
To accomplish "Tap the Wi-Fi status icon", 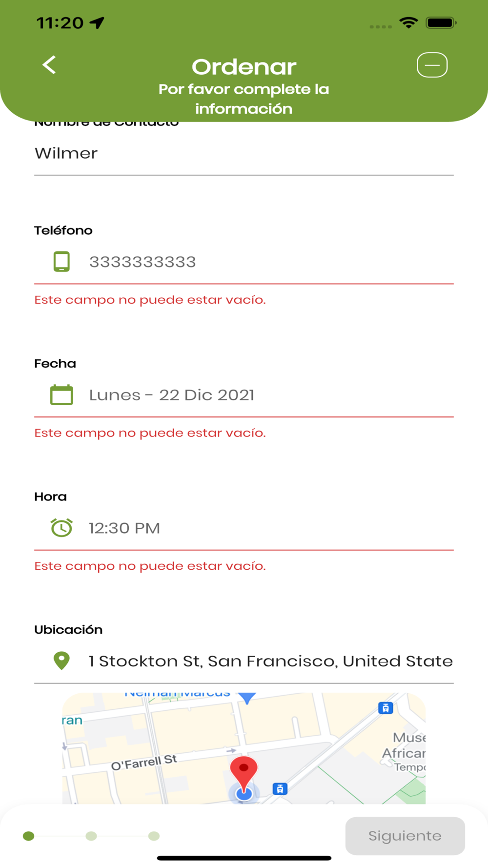I will 408,22.
